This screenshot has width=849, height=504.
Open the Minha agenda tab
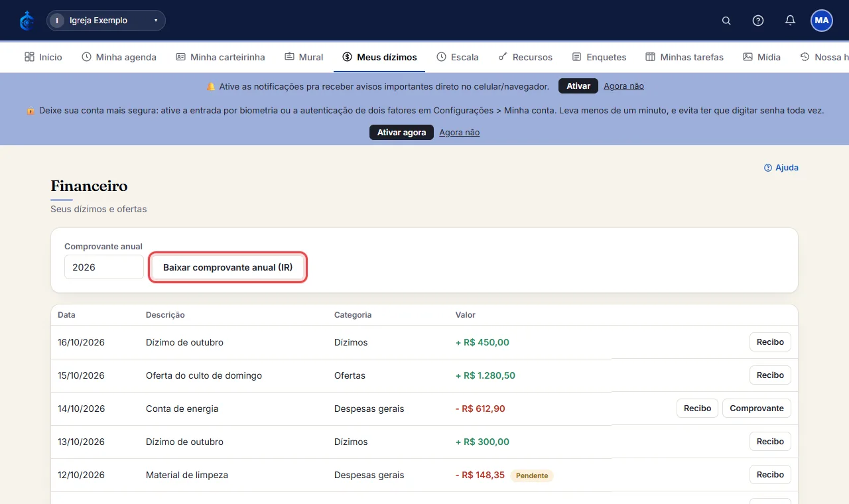click(x=119, y=57)
